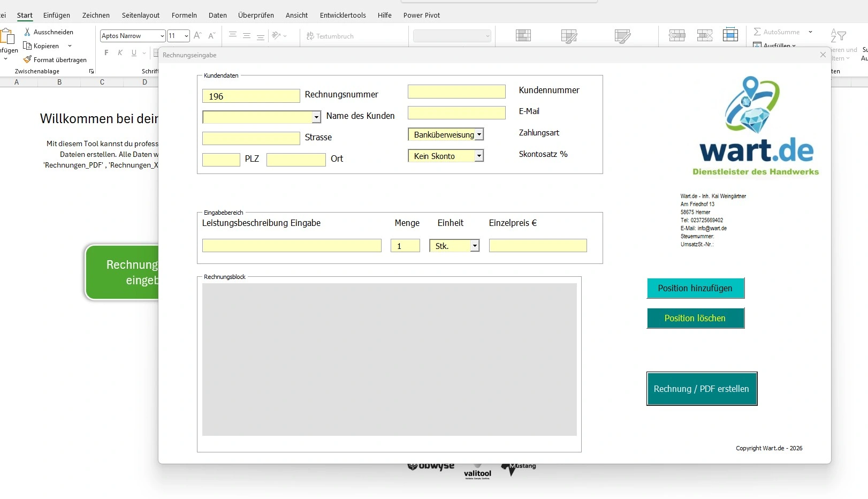
Task: Open the Kein Skonto dropdown
Action: pyautogui.click(x=479, y=156)
